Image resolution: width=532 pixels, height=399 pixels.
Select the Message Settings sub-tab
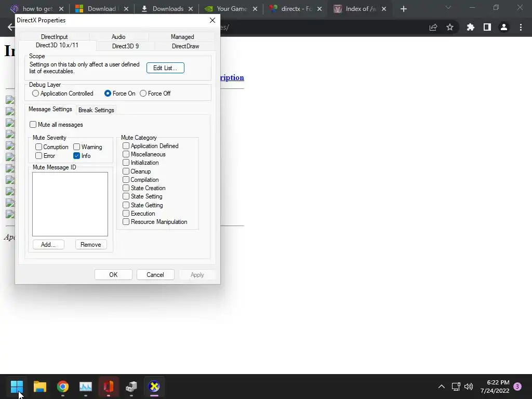point(50,109)
